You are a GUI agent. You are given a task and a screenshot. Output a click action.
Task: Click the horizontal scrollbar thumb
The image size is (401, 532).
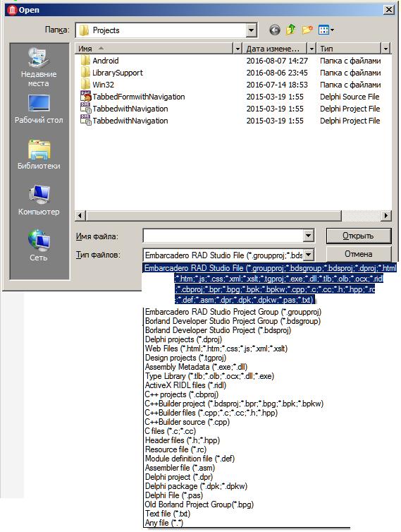[214, 215]
